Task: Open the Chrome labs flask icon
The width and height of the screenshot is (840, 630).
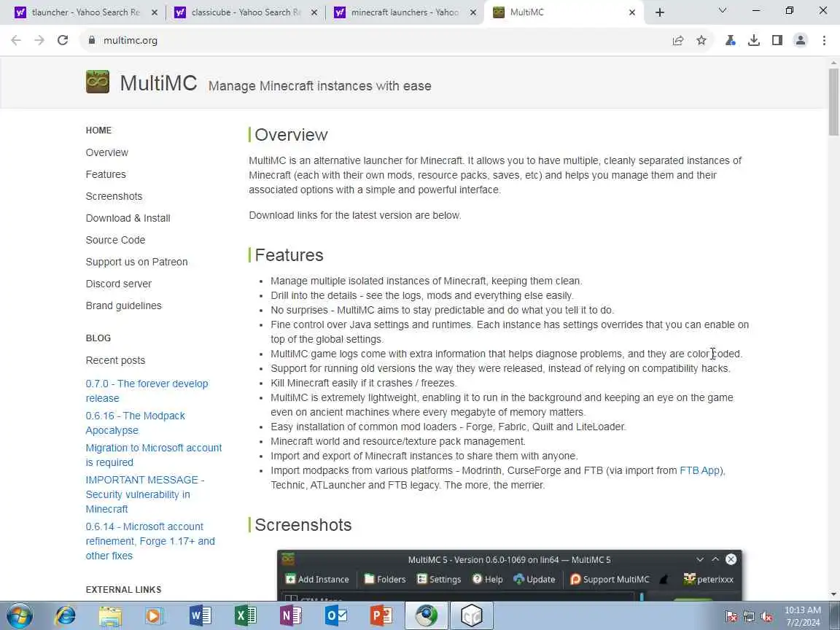Action: click(x=730, y=40)
